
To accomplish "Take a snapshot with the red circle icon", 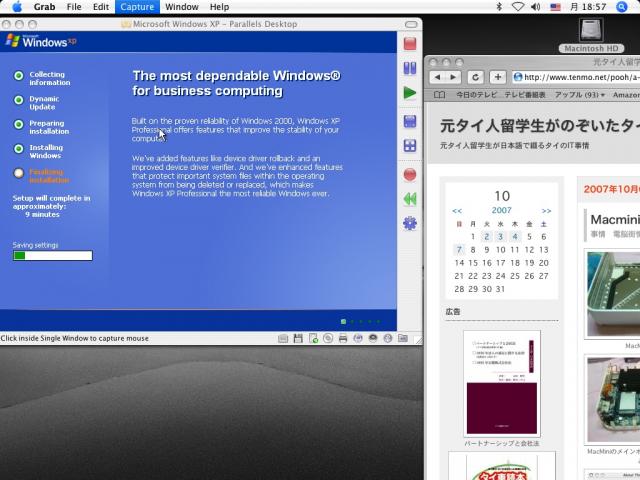I will point(410,175).
